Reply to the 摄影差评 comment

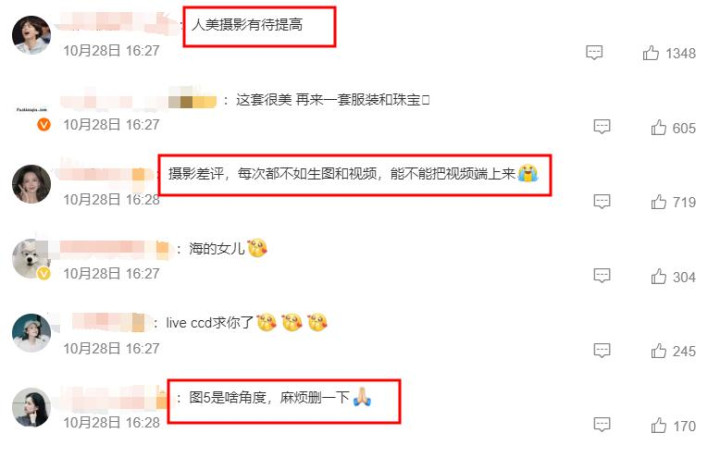[x=602, y=201]
